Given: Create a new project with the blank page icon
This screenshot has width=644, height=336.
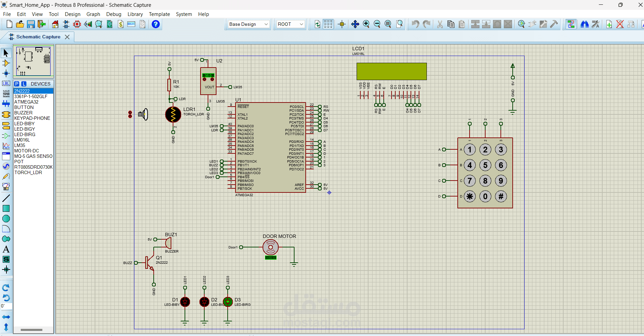Looking at the screenshot, I should point(10,24).
